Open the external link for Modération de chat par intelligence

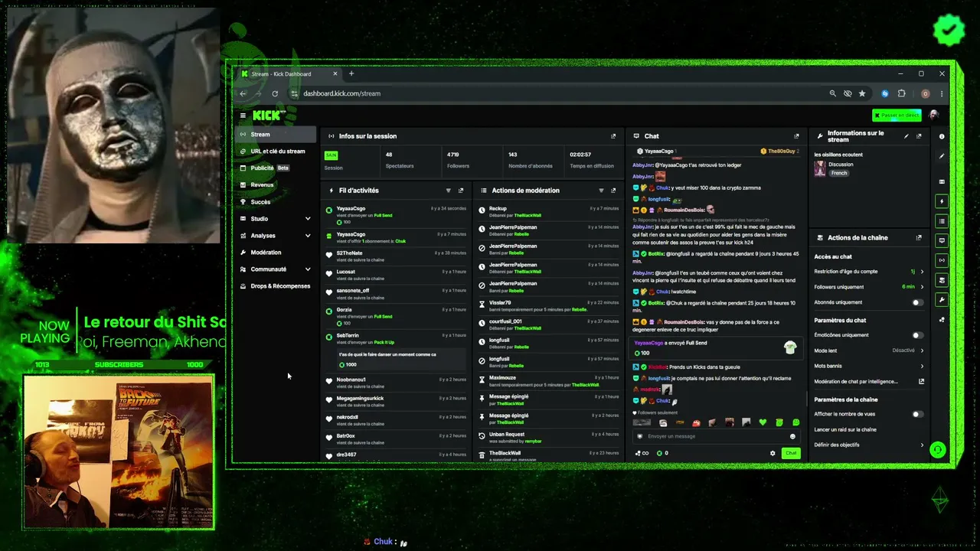pos(921,381)
